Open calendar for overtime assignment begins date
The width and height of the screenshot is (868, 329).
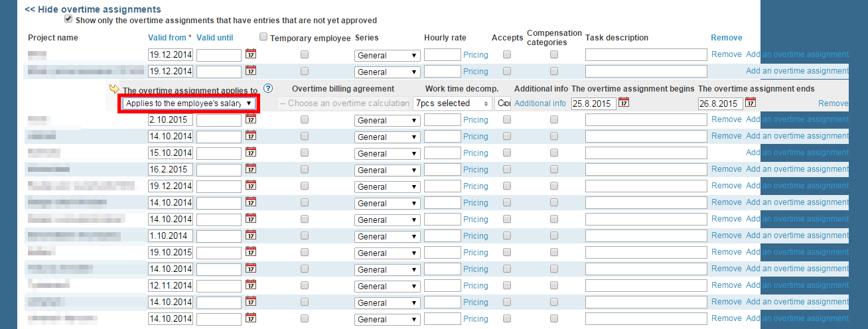click(x=624, y=103)
